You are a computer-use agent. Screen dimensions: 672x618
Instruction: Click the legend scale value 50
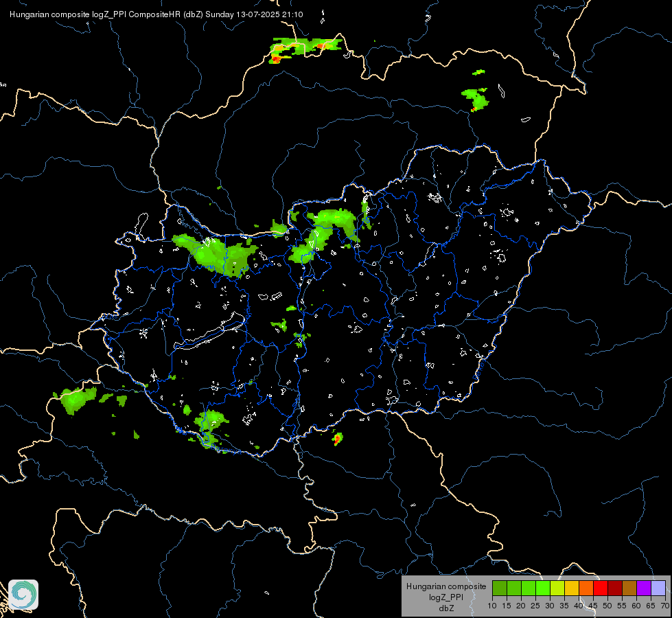click(607, 606)
